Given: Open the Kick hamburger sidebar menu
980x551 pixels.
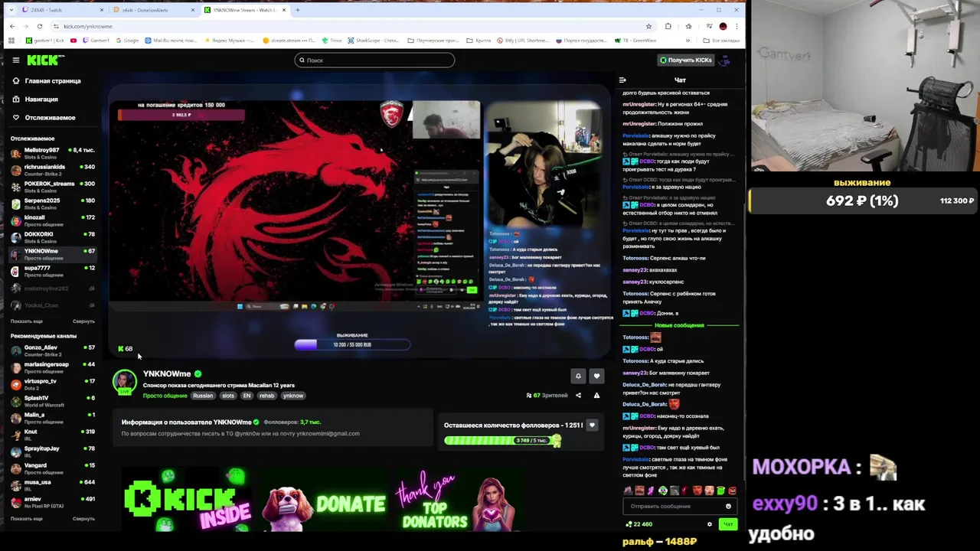Looking at the screenshot, I should pyautogui.click(x=15, y=60).
